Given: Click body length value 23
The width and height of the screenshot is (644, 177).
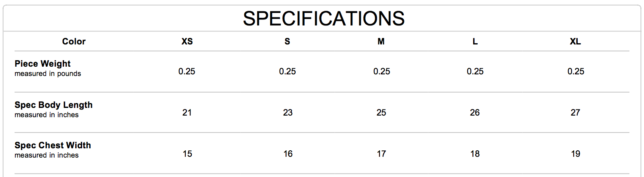Looking at the screenshot, I should [x=288, y=113].
